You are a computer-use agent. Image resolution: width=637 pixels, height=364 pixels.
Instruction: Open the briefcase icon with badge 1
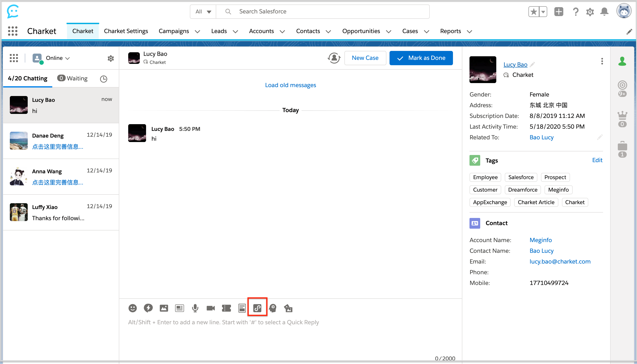(622, 149)
